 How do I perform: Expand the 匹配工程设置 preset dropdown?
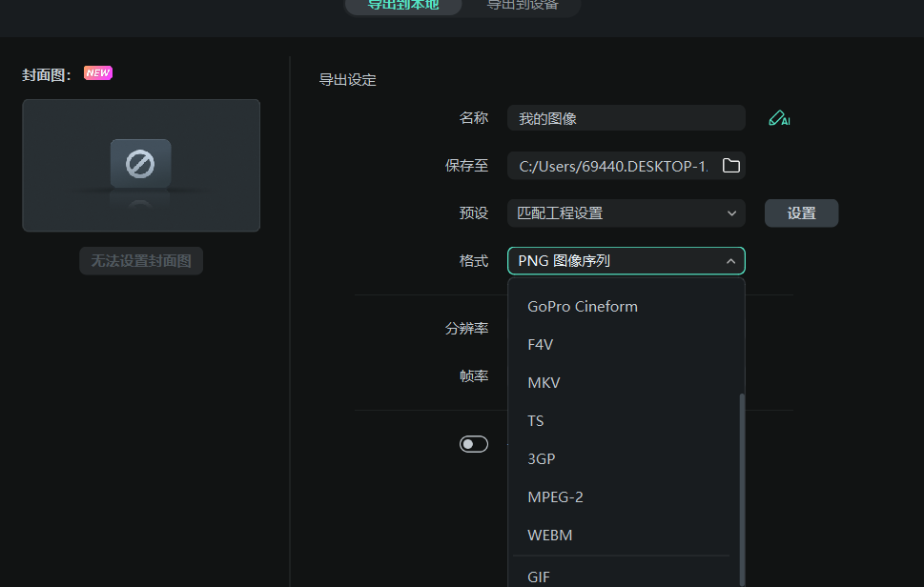pyautogui.click(x=626, y=213)
